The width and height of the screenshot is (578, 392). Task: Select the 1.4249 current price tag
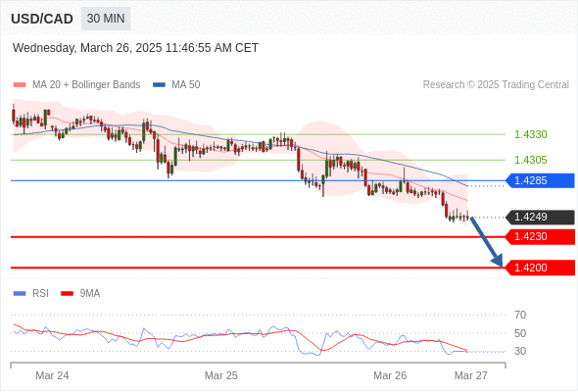540,217
